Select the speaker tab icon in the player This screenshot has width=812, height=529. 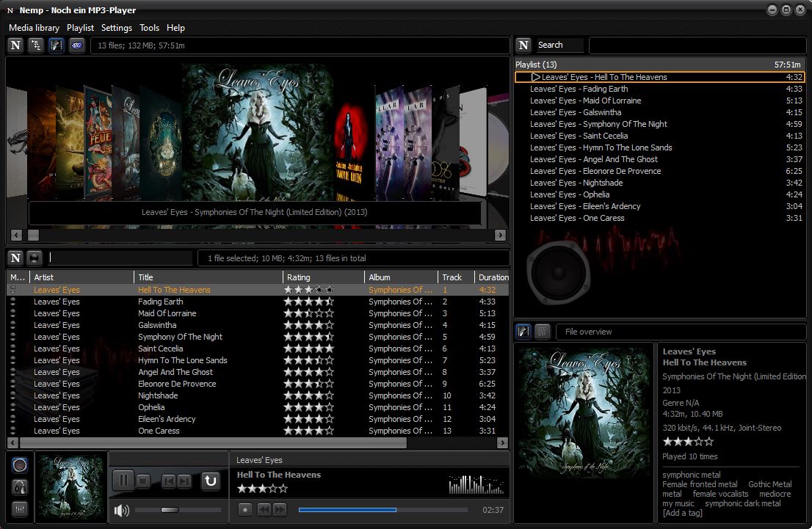(x=20, y=465)
